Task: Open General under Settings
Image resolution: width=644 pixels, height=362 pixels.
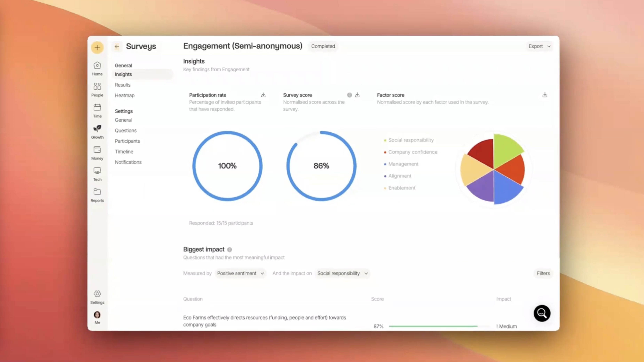Action: [123, 120]
